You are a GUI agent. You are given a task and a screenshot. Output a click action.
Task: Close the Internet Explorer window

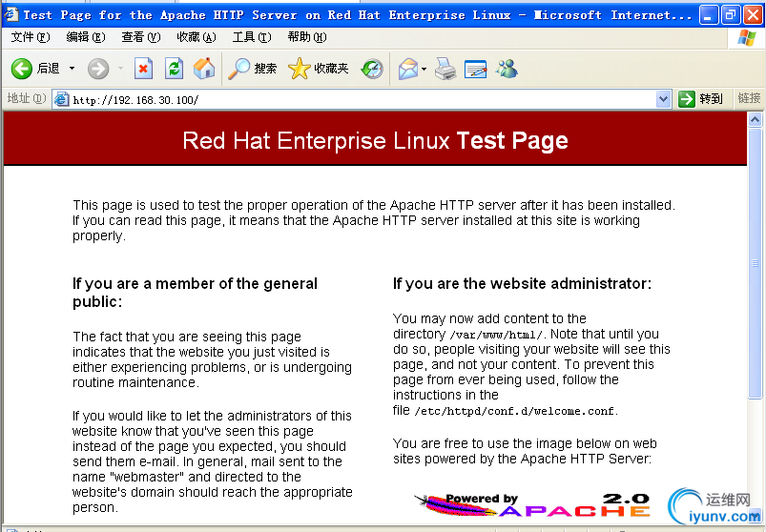tap(753, 15)
